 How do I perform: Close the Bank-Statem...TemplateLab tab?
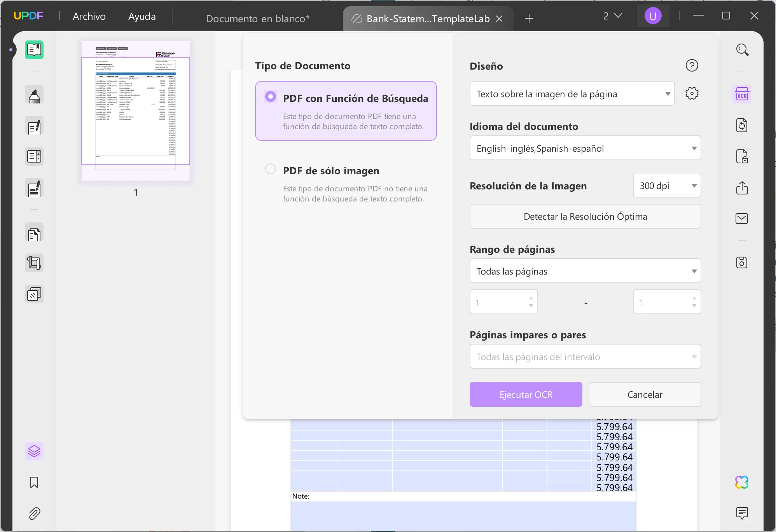point(500,18)
